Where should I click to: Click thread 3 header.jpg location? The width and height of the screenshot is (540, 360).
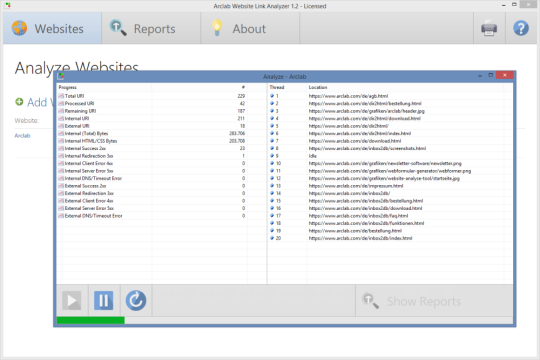coord(366,111)
